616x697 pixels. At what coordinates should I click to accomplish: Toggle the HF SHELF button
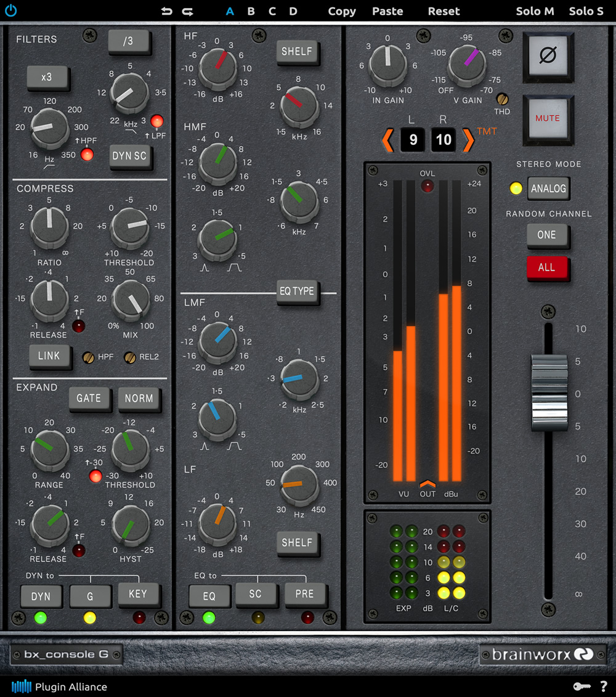[298, 52]
